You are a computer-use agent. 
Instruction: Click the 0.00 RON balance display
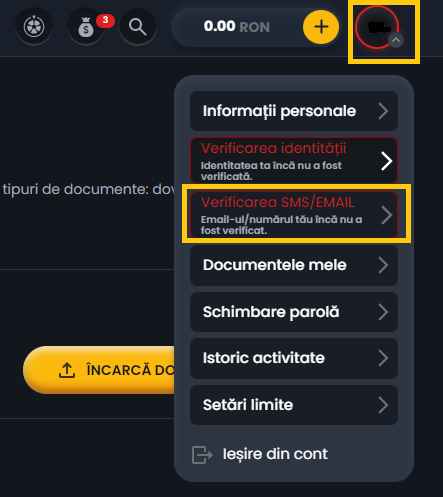coord(237,27)
